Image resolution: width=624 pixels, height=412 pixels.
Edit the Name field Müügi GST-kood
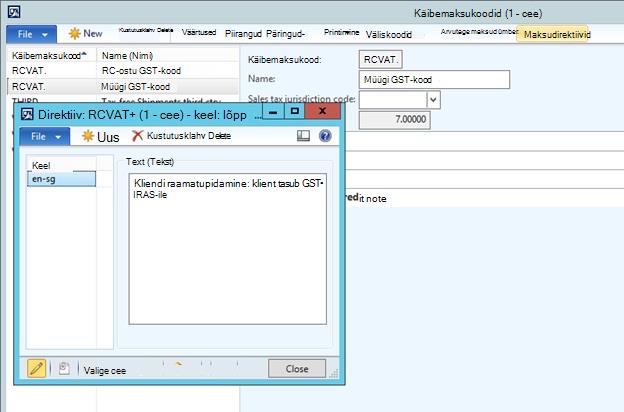(434, 80)
